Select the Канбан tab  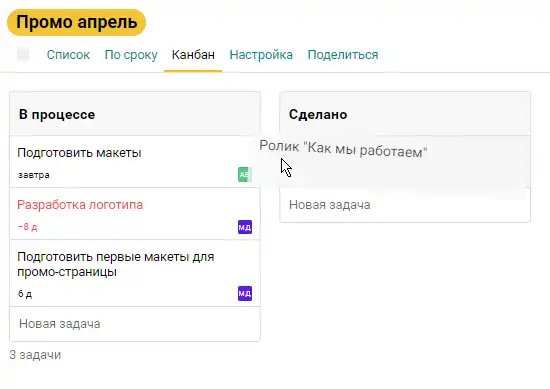click(193, 55)
